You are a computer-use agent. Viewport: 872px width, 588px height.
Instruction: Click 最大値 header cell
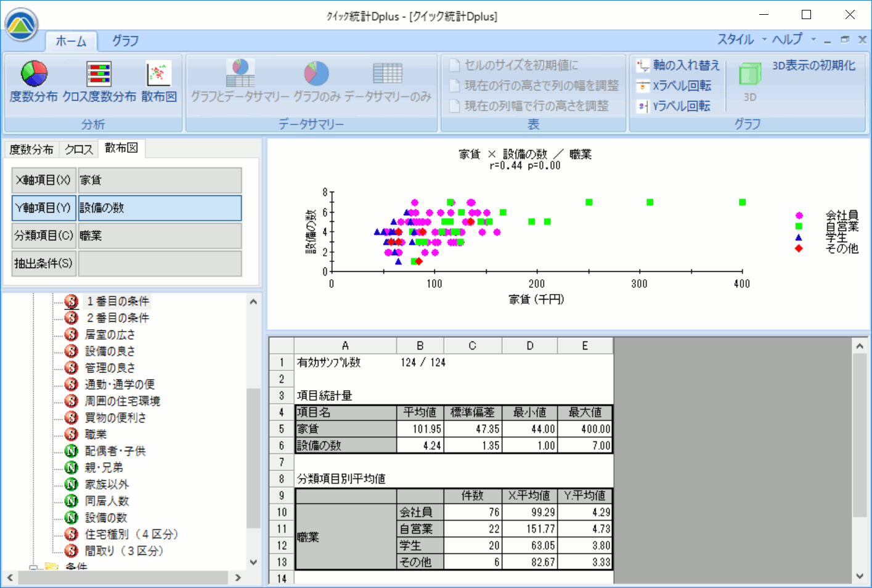point(585,412)
